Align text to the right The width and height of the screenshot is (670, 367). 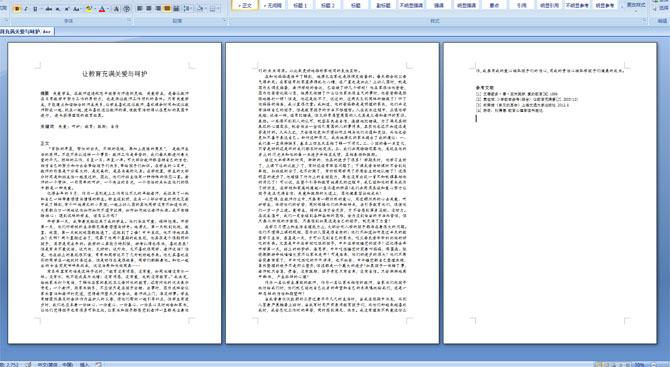click(158, 9)
